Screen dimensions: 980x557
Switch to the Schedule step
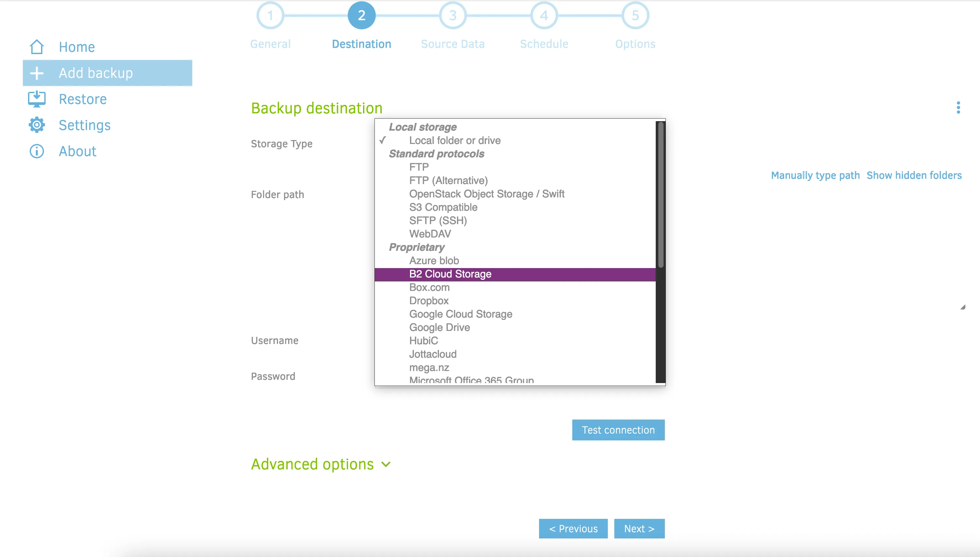[x=544, y=15]
